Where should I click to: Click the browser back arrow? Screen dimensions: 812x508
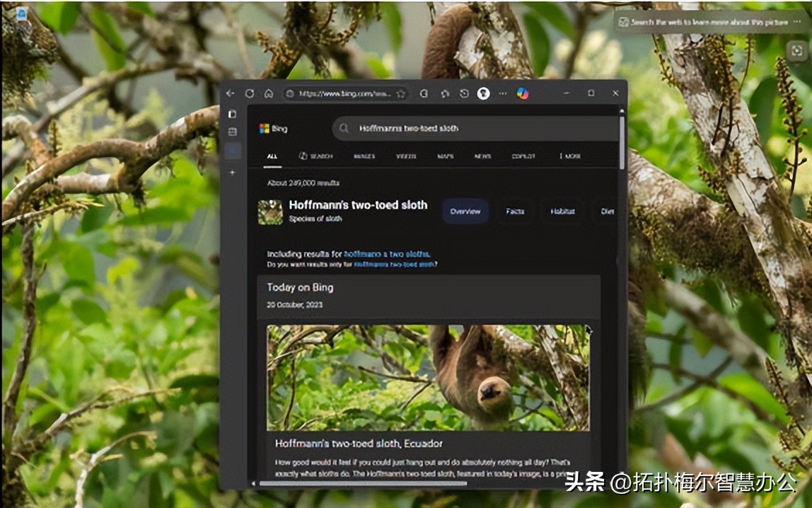231,93
